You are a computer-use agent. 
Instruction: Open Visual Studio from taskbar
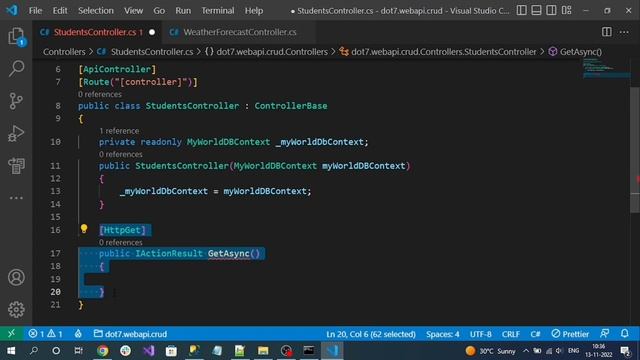click(149, 351)
